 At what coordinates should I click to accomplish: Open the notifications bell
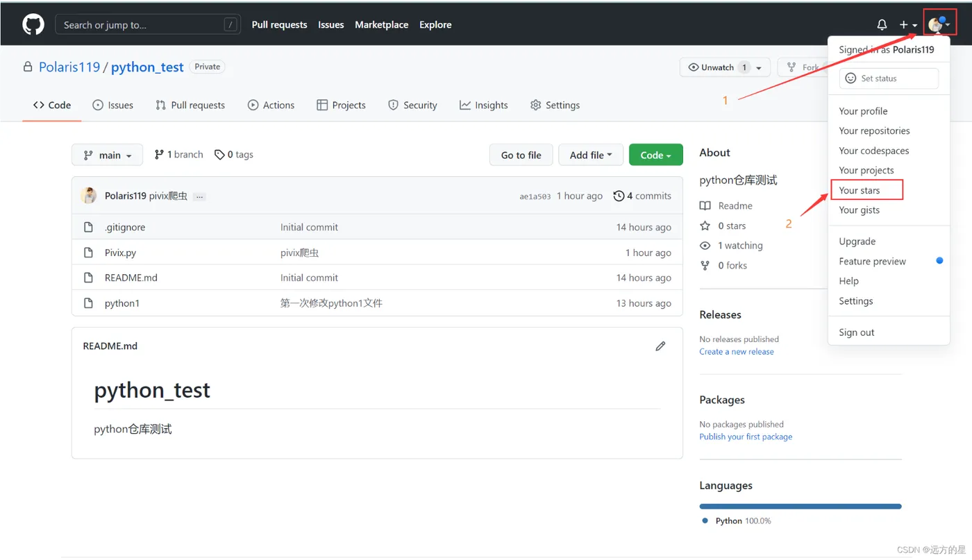882,24
